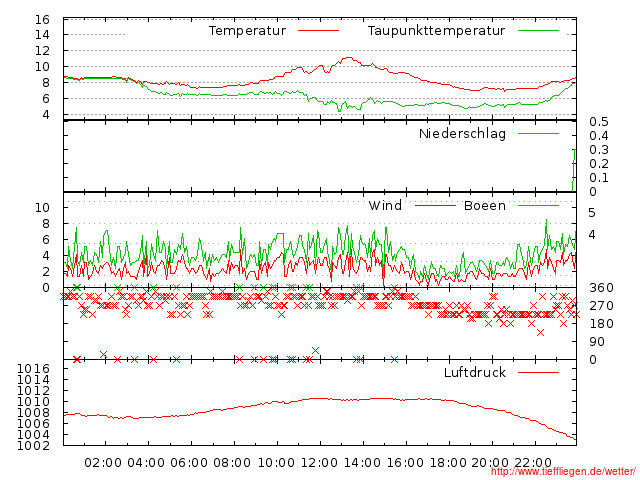Click the 14:00 time axis label

pyautogui.click(x=362, y=463)
